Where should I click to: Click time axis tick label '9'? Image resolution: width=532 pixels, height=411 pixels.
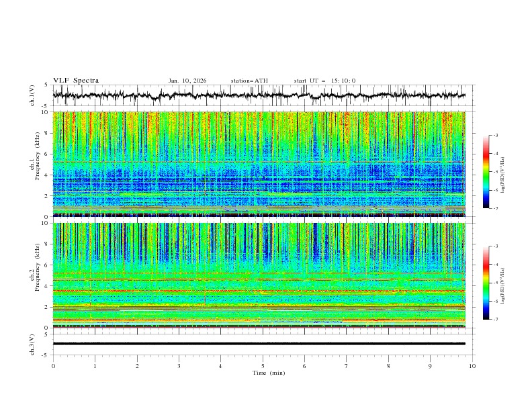(x=430, y=366)
